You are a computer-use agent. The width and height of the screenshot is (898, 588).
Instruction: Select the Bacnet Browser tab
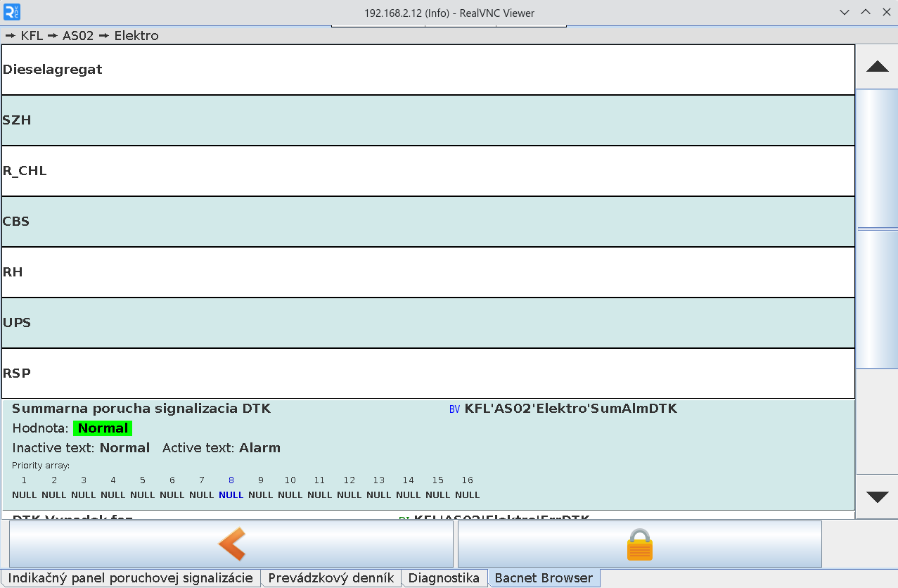(x=544, y=578)
